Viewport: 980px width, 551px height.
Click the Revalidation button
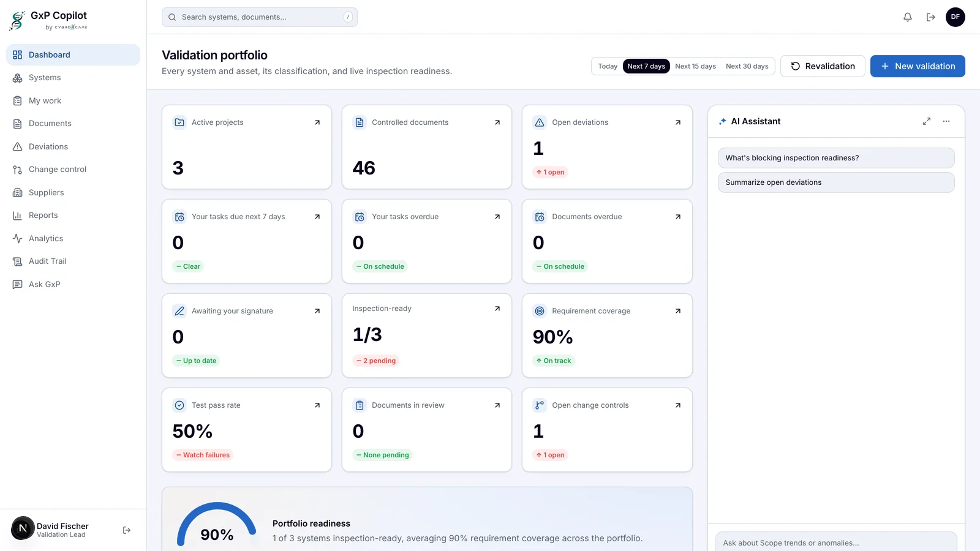[x=823, y=66]
